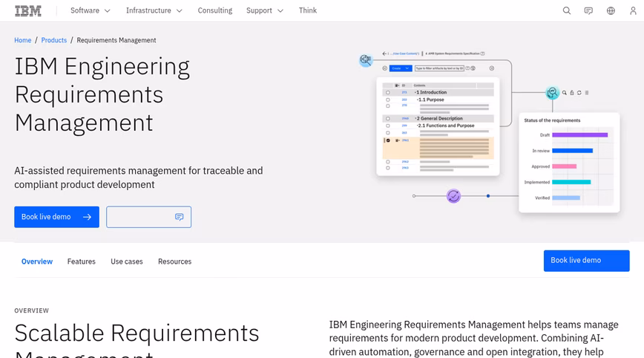Expand the Support menu

pyautogui.click(x=265, y=10)
